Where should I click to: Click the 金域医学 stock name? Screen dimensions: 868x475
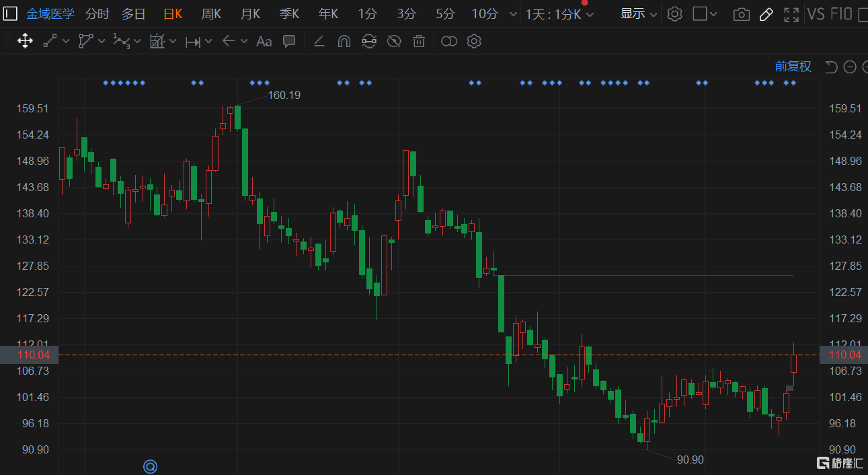tap(50, 14)
